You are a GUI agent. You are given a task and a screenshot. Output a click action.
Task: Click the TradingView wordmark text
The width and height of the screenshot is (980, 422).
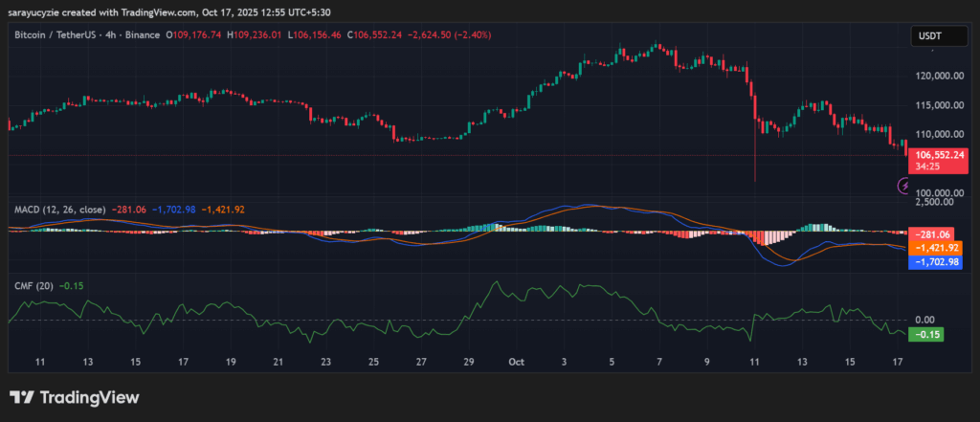(88, 397)
